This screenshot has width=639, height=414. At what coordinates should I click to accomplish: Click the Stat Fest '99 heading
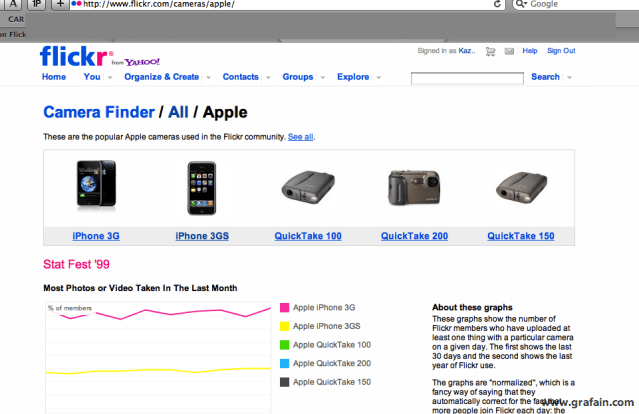pyautogui.click(x=76, y=264)
